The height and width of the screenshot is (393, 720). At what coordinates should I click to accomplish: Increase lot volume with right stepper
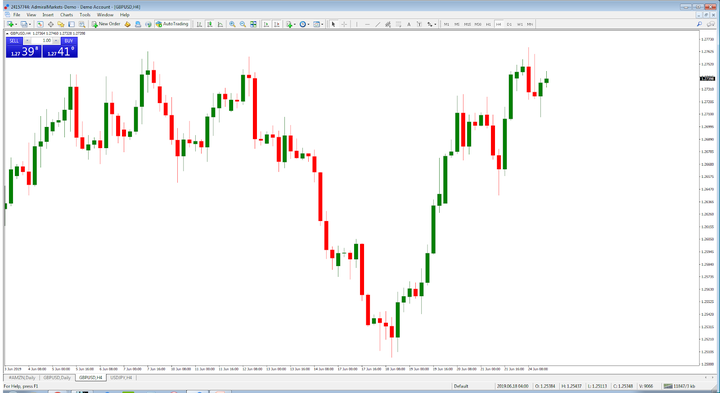(x=56, y=41)
